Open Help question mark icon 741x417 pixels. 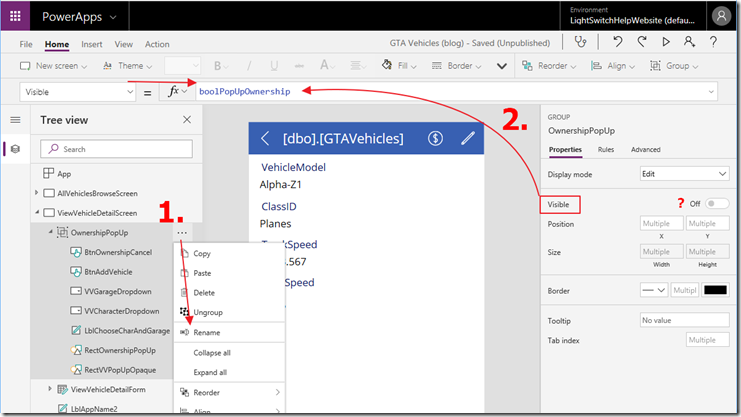[713, 42]
